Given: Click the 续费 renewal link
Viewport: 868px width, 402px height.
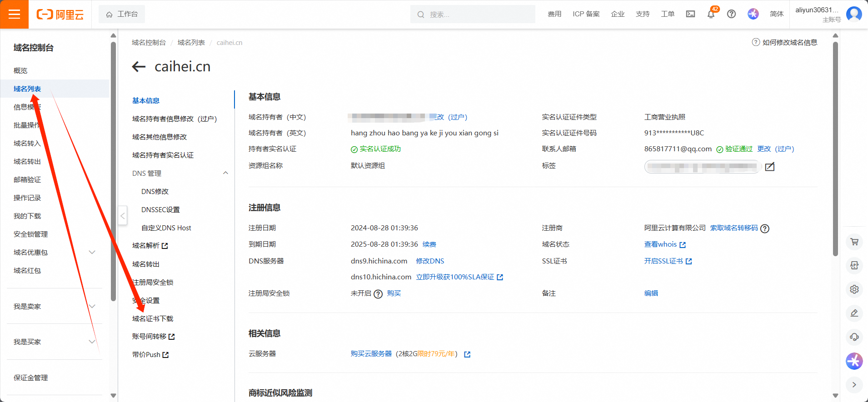Looking at the screenshot, I should pos(429,244).
